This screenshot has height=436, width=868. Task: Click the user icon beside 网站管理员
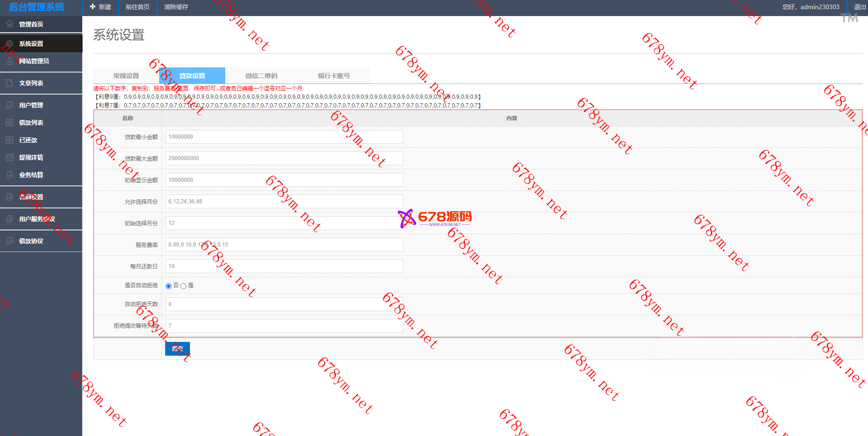(10, 61)
